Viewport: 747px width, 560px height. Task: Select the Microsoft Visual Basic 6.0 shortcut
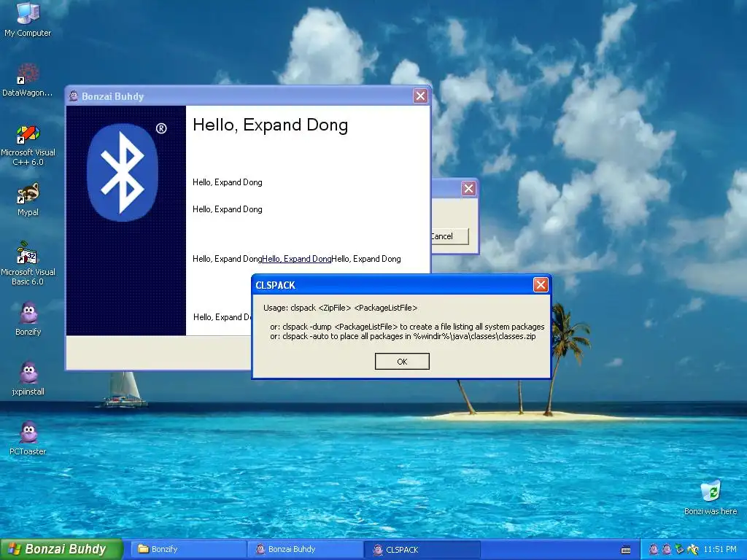tap(28, 263)
